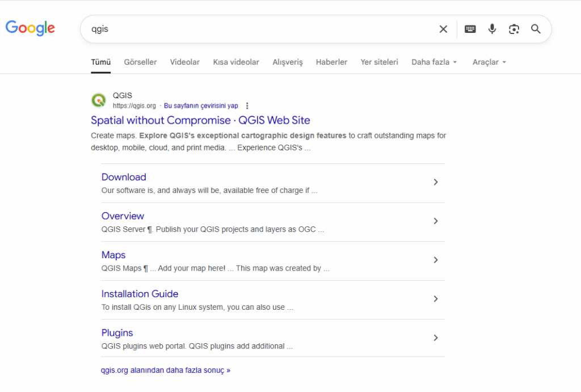Switch to the Videolar tab

(x=184, y=62)
